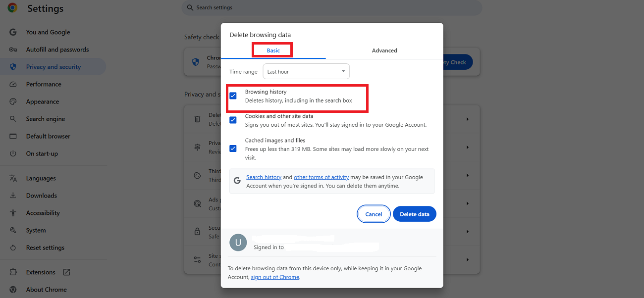The height and width of the screenshot is (298, 644).
Task: Expand the Site settings row arrow
Action: tap(467, 259)
